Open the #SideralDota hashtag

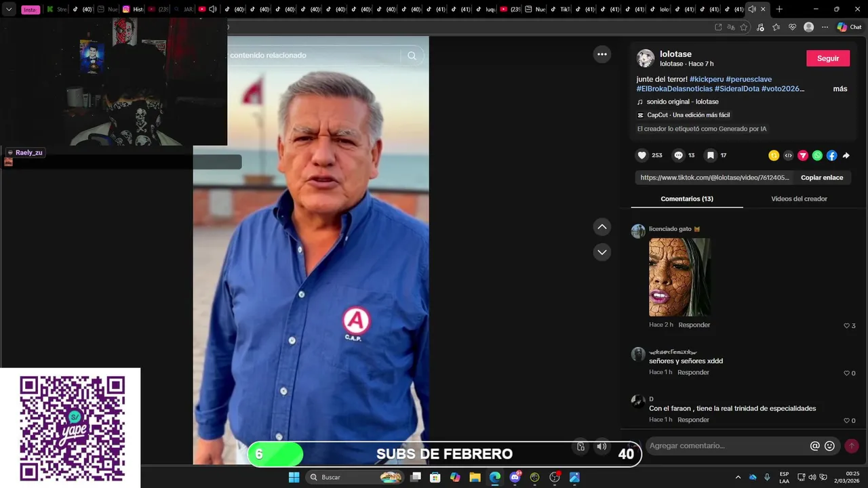pos(736,89)
